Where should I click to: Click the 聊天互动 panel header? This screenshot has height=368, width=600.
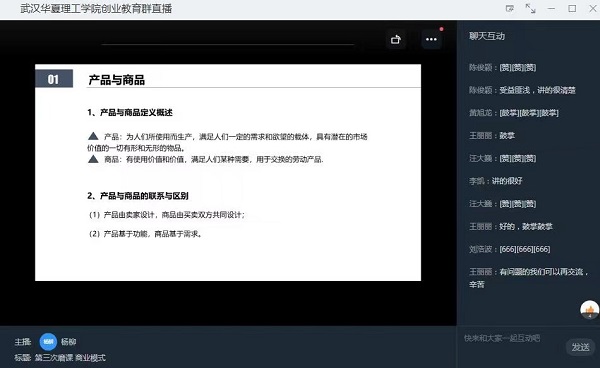point(487,36)
